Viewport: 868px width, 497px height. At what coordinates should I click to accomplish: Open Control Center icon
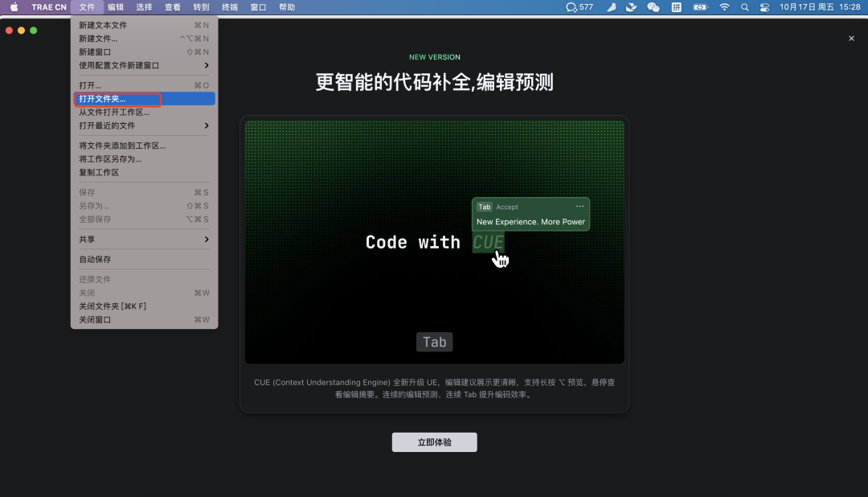[x=764, y=7]
